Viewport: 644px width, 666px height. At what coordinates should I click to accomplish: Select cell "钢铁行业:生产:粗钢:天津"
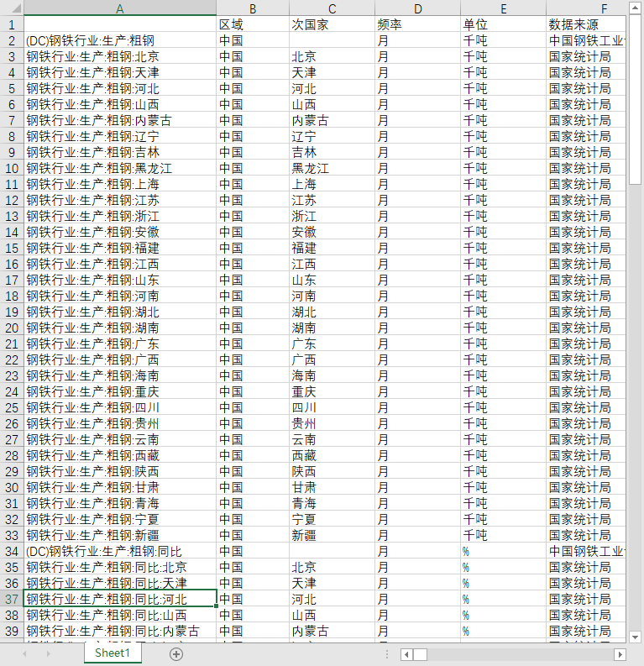tap(120, 72)
